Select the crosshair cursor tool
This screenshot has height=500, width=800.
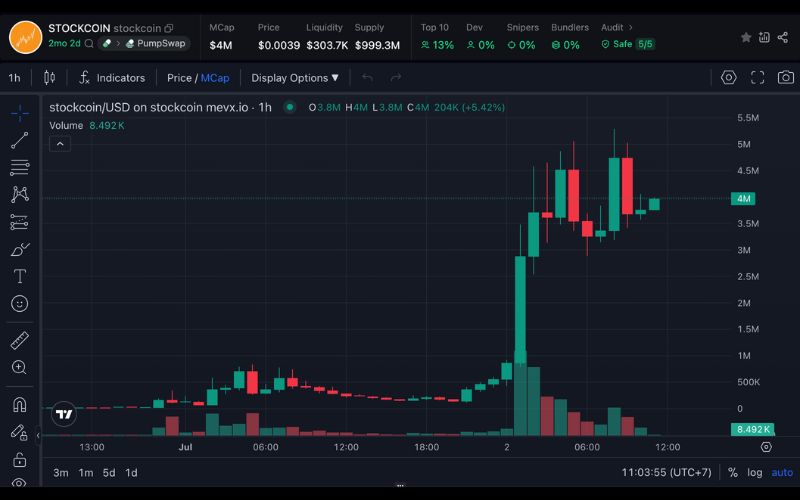(19, 113)
